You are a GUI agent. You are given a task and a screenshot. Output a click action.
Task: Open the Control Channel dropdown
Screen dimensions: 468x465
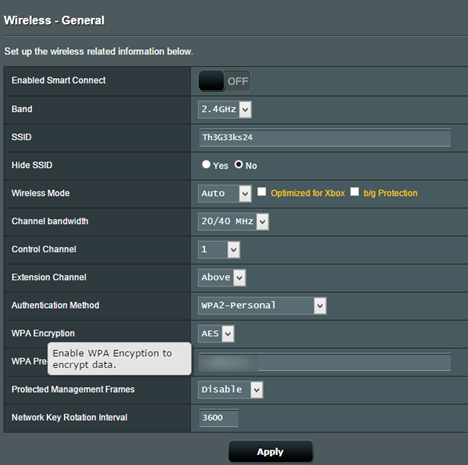point(219,249)
